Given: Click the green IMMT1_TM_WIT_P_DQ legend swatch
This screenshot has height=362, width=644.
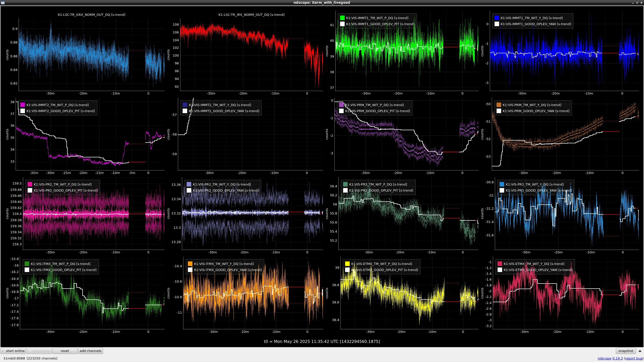Looking at the screenshot, I should point(342,18).
